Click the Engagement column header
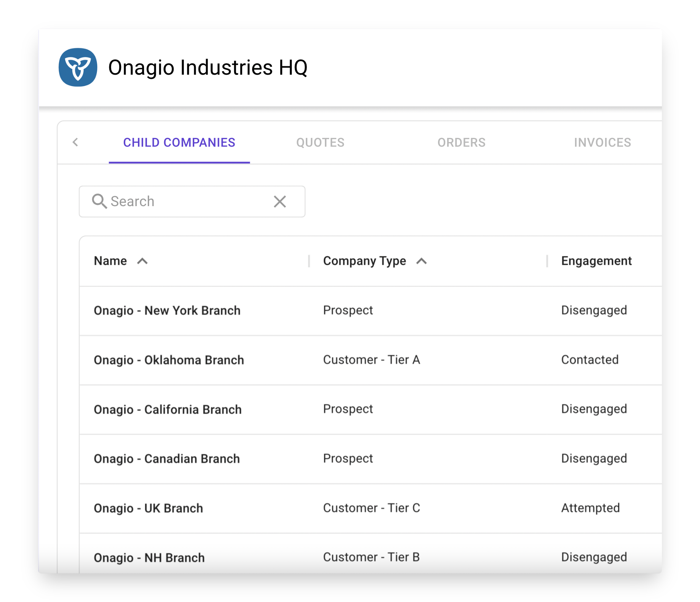The width and height of the screenshot is (700, 602). (x=596, y=261)
